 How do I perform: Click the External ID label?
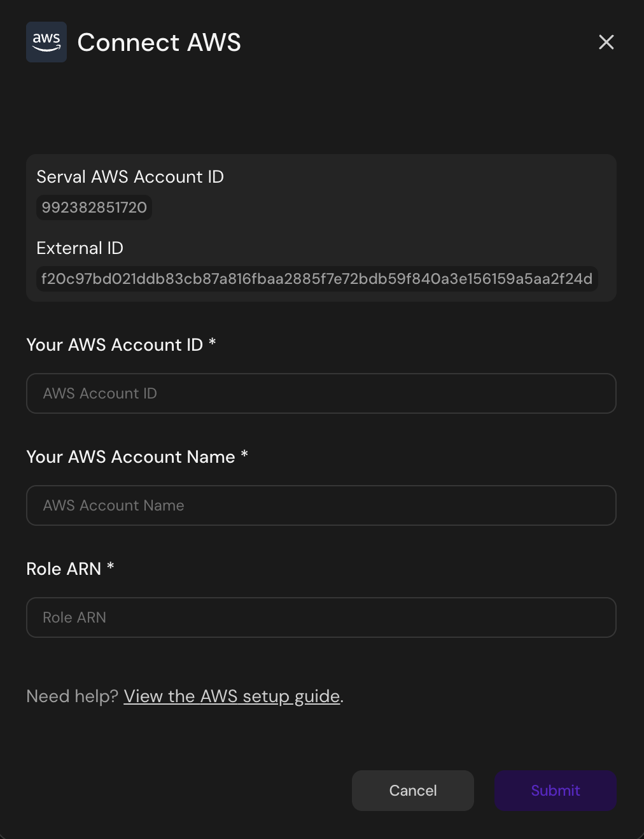(x=80, y=248)
